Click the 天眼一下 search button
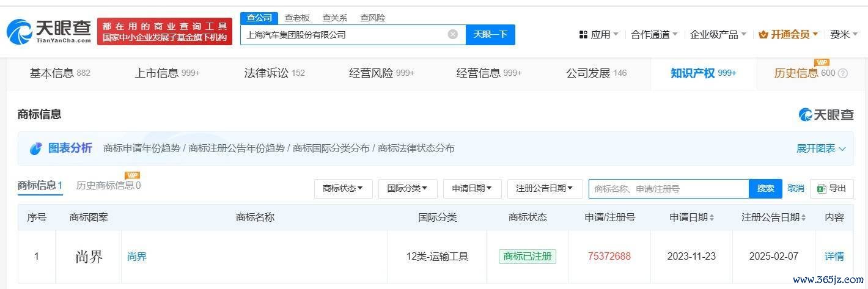 pos(490,34)
